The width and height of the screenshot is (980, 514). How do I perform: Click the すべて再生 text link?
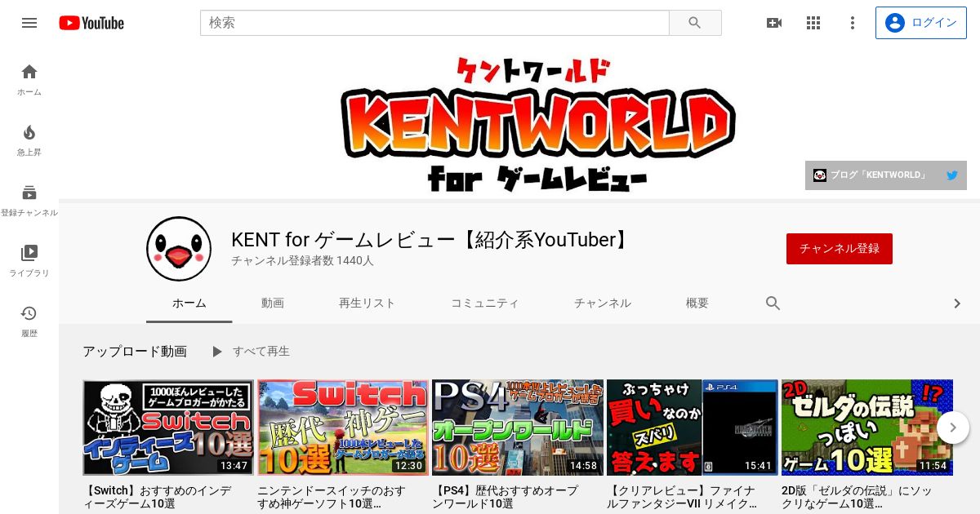point(261,352)
